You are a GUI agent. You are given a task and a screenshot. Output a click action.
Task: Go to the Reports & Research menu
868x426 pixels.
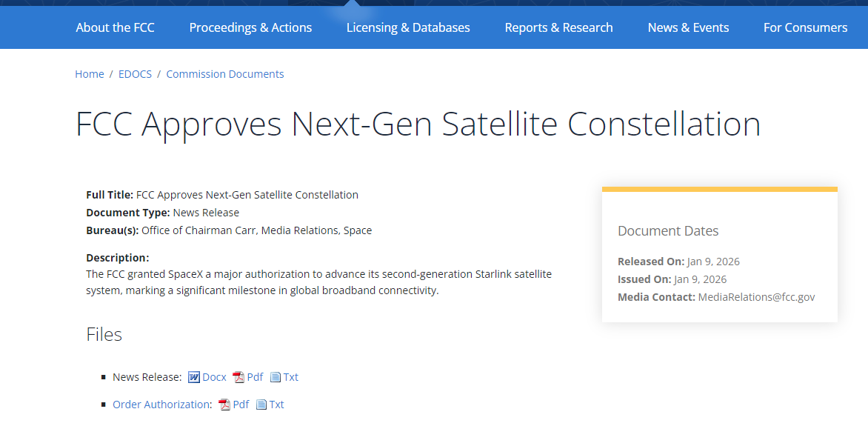(x=558, y=27)
